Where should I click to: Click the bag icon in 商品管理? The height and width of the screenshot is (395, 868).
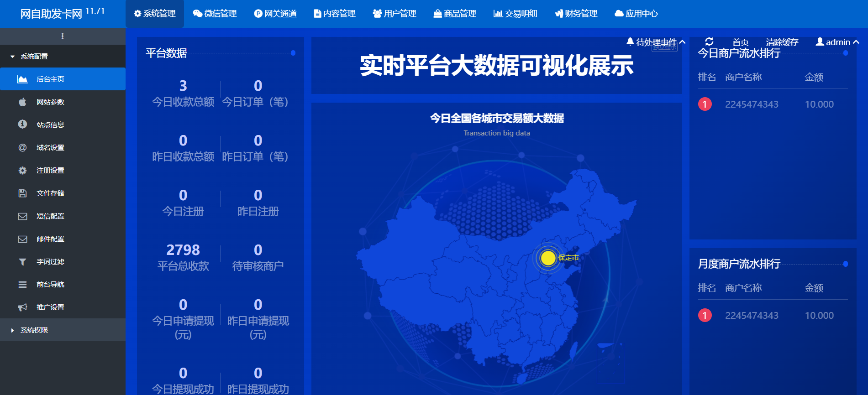(x=437, y=14)
